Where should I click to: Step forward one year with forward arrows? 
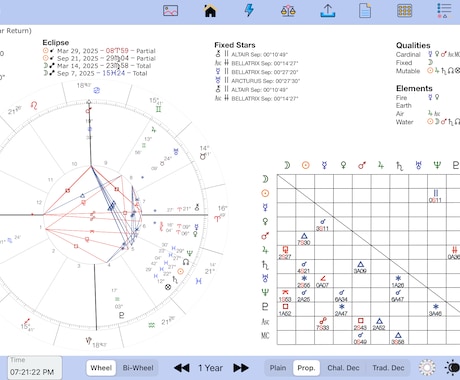click(241, 368)
